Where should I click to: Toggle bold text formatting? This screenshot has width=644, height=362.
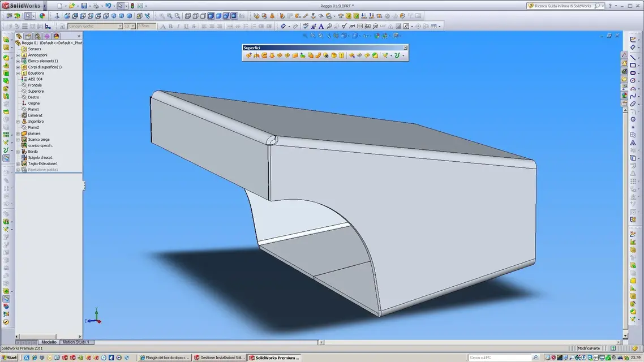(170, 26)
